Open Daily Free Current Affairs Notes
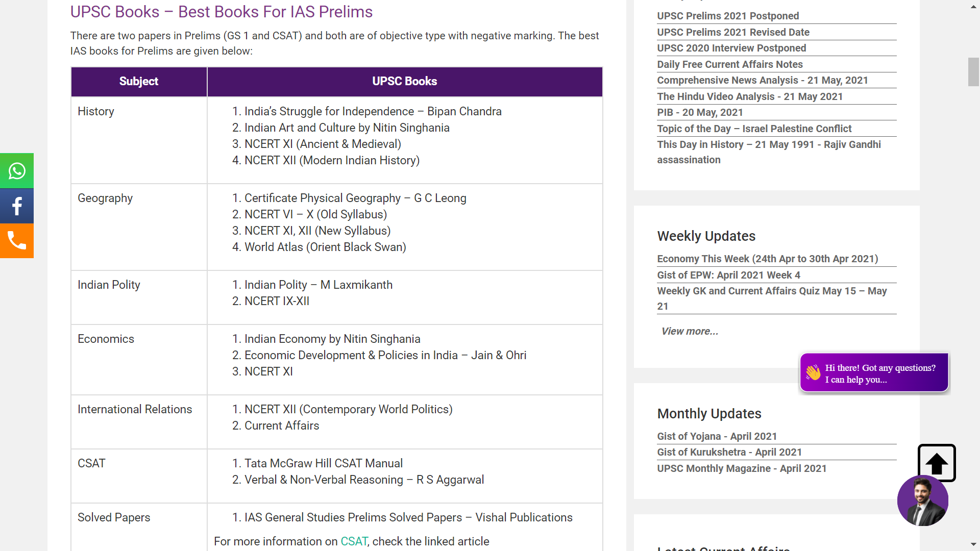The height and width of the screenshot is (551, 980). click(730, 64)
